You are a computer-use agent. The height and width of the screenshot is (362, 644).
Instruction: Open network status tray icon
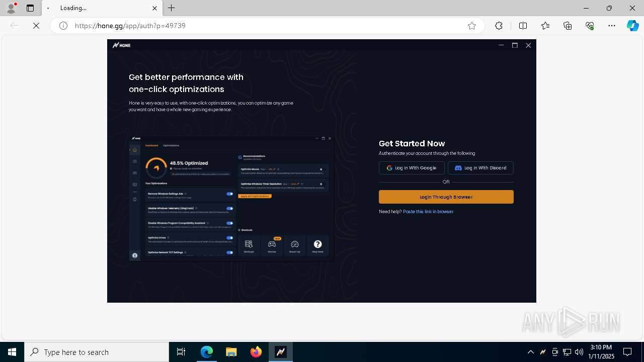567,352
